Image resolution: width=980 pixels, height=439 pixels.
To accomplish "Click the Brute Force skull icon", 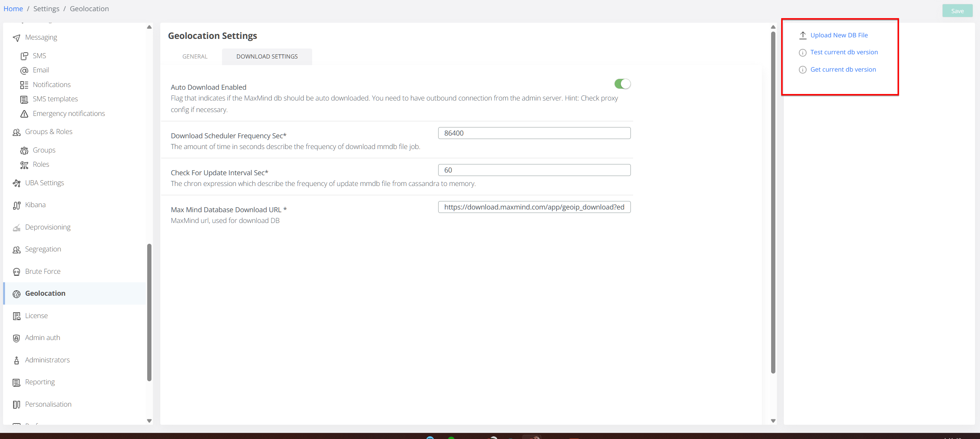I will [16, 272].
